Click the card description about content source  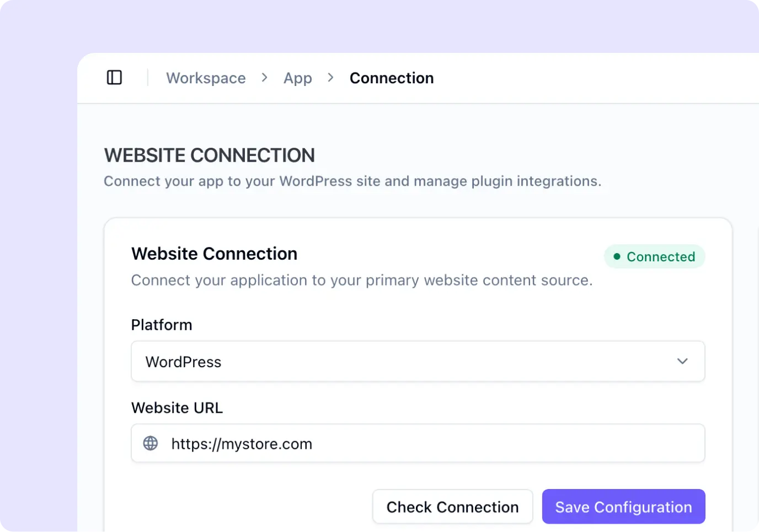[x=362, y=280]
